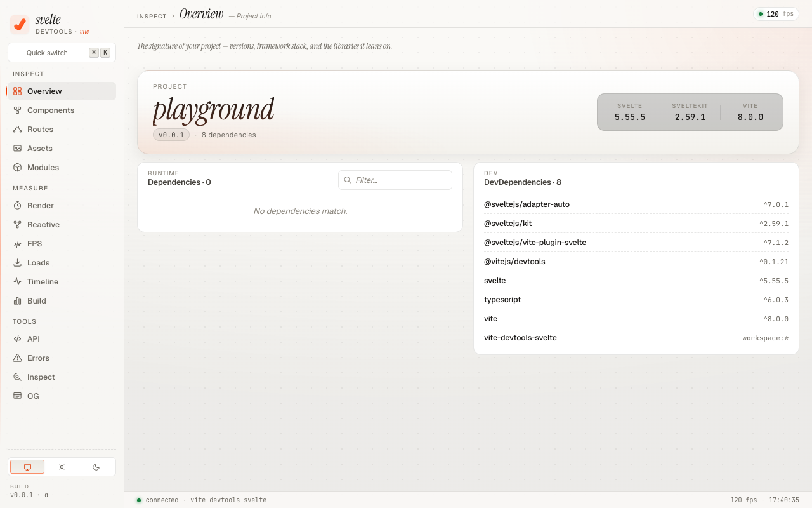
Task: Open Reactive via its graph icon
Action: click(x=17, y=225)
